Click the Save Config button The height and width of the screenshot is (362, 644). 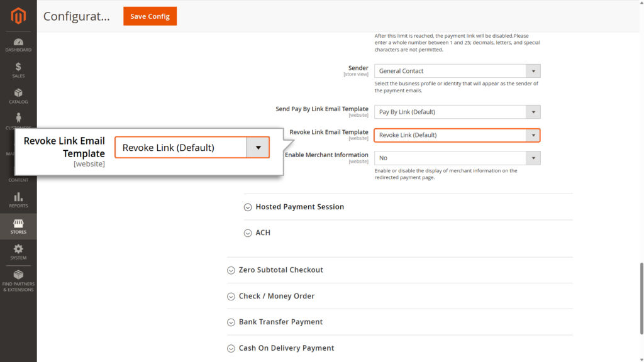[x=150, y=16]
